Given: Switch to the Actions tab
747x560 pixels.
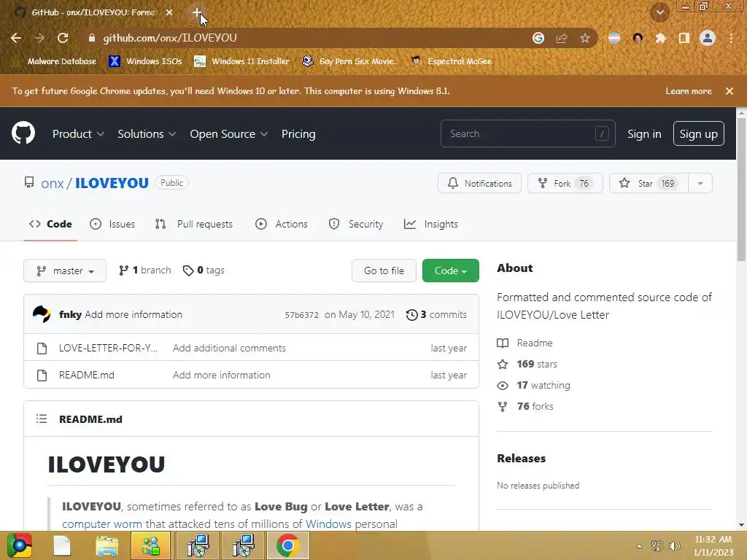Looking at the screenshot, I should 282,224.
